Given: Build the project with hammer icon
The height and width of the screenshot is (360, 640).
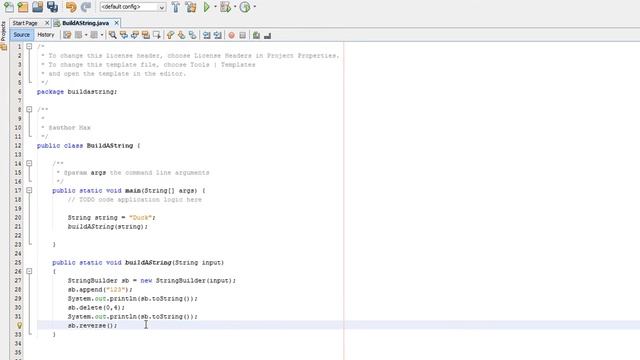Looking at the screenshot, I should pos(176,7).
